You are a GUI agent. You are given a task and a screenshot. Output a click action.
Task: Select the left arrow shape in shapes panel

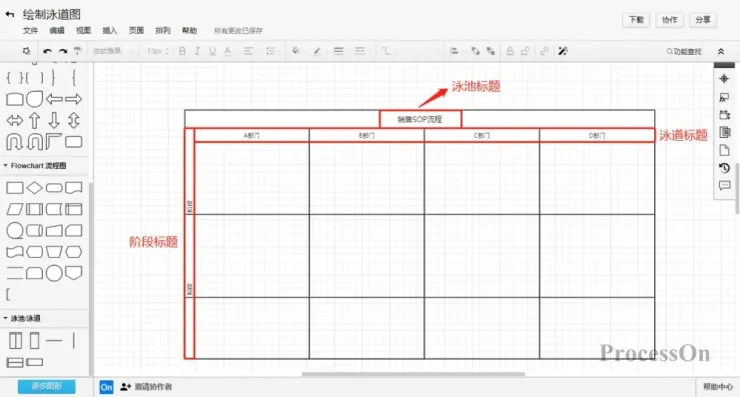54,99
